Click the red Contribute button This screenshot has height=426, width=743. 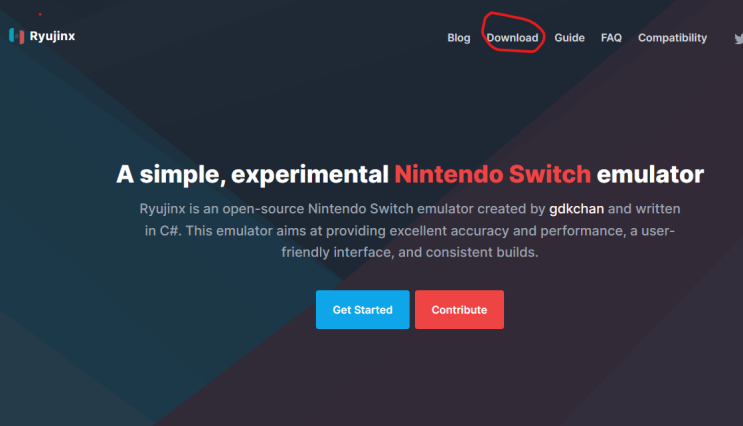459,309
